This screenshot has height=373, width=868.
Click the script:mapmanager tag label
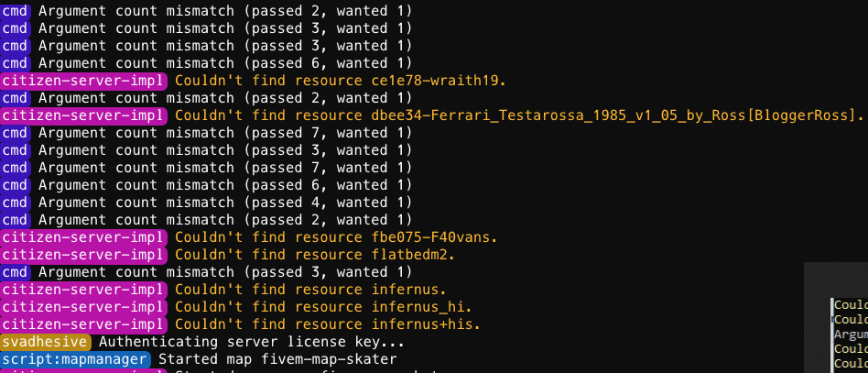click(x=75, y=359)
